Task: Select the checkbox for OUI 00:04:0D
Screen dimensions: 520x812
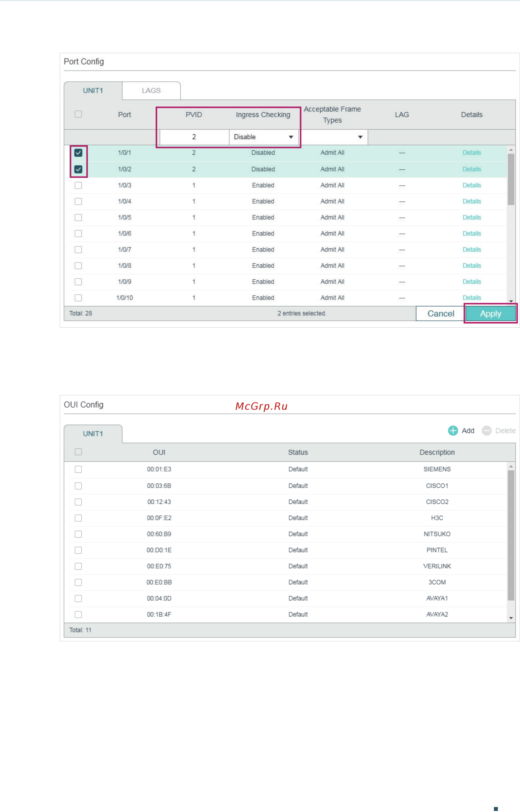Action: 78,599
